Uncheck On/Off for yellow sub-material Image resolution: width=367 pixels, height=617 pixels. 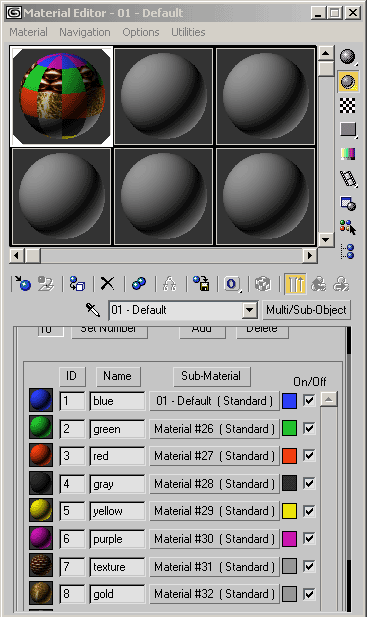309,511
